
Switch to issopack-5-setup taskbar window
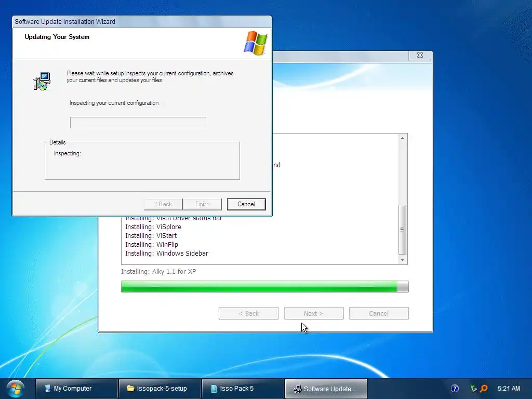(x=160, y=389)
